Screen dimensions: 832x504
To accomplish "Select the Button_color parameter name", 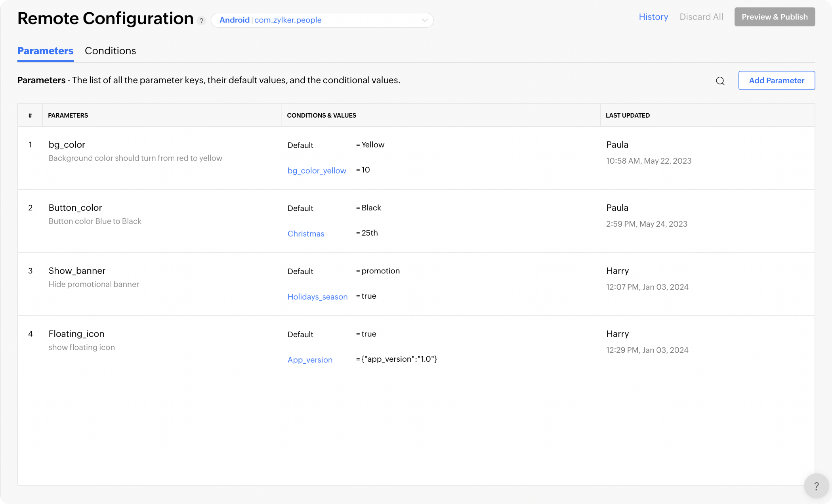I will [x=75, y=208].
